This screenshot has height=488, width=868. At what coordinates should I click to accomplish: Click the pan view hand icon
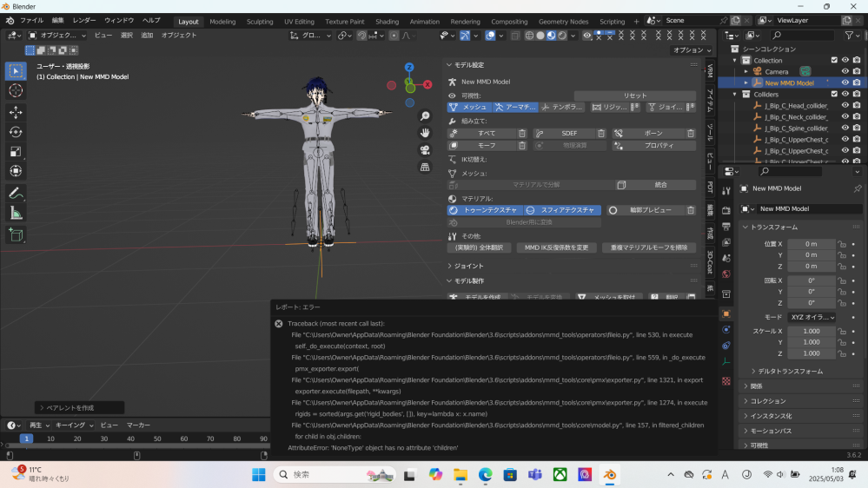425,133
